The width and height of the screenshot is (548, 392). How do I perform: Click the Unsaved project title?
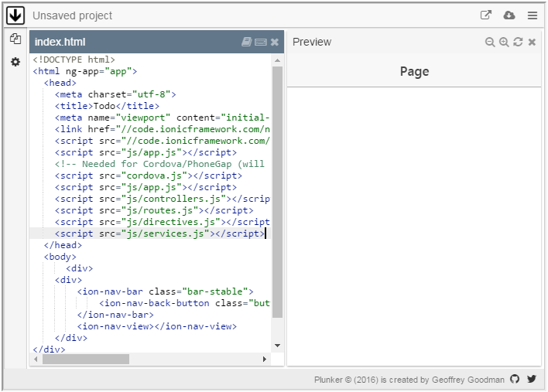click(72, 15)
